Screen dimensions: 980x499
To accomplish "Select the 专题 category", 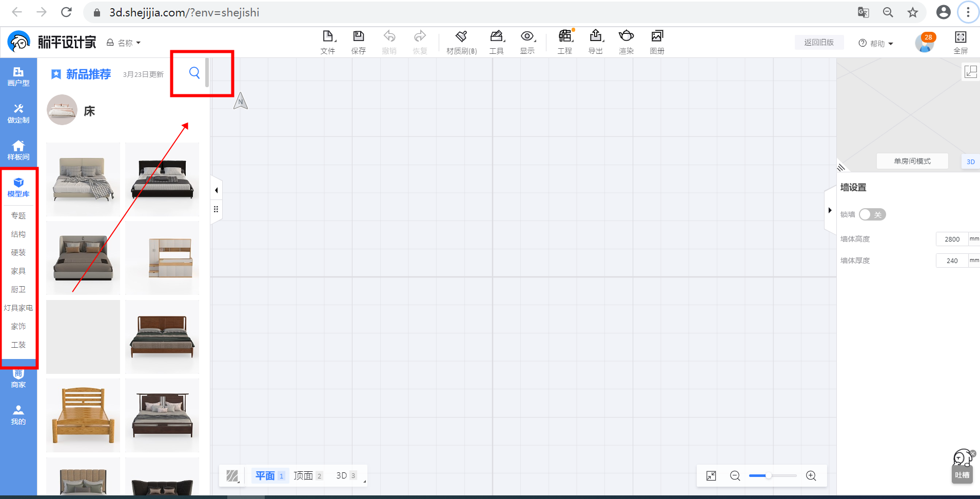I will tap(18, 215).
